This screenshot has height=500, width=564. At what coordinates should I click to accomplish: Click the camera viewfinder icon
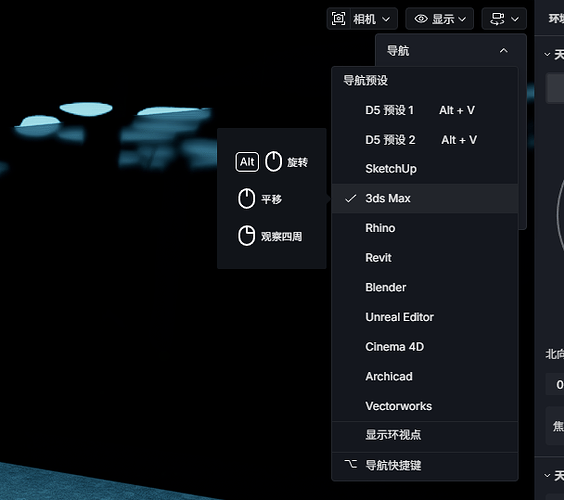pos(338,19)
